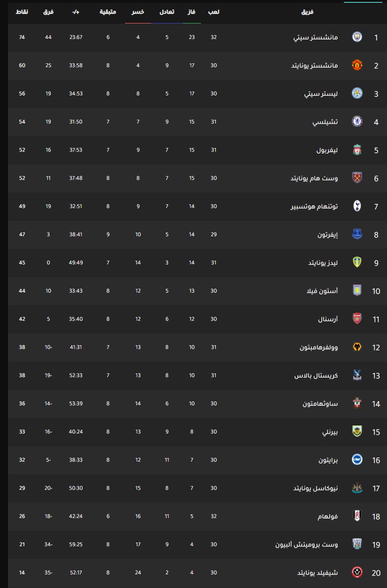
Task: Click the Everton club badge
Action: tap(357, 234)
